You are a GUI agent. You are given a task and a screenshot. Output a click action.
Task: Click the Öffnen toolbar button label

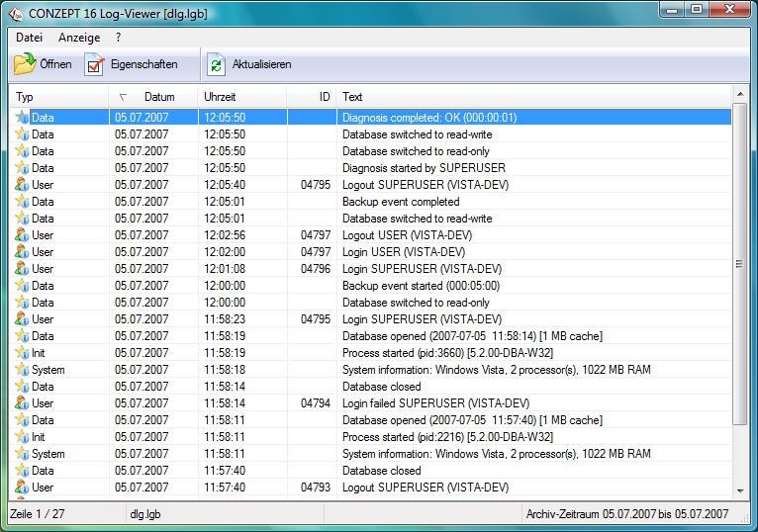pos(55,64)
